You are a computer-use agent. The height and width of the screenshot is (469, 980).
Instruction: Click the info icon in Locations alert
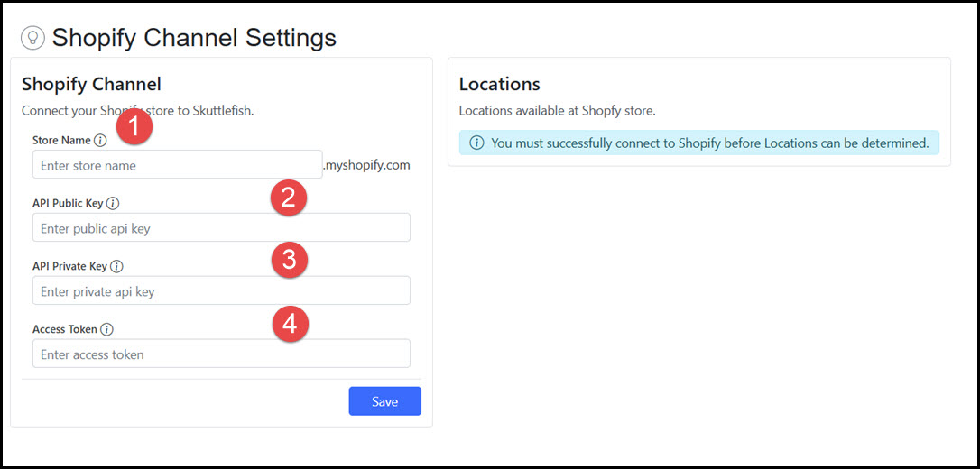[476, 143]
